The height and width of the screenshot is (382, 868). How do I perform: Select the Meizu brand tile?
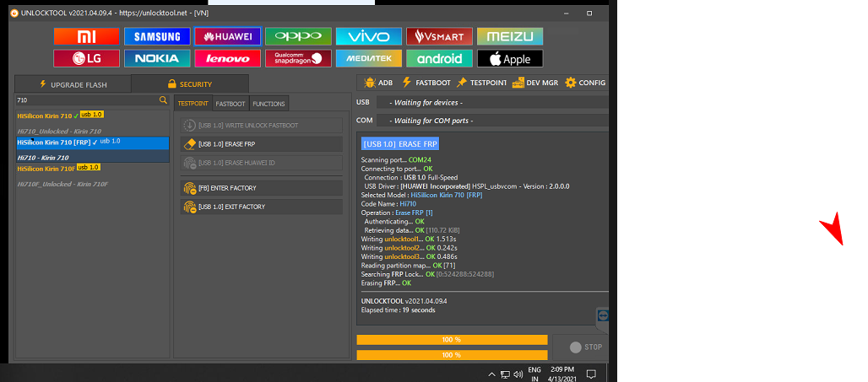510,36
